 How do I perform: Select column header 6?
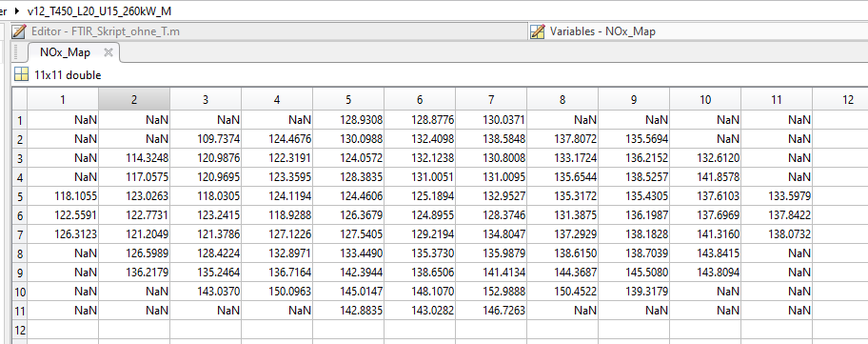coord(420,100)
